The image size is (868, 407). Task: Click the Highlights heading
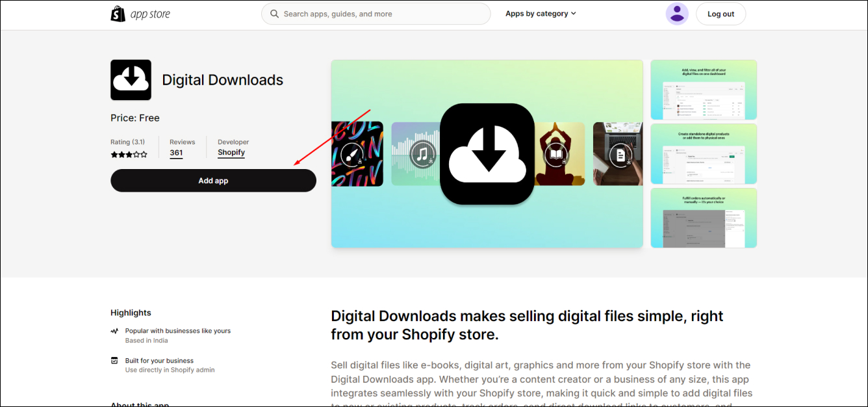tap(131, 313)
